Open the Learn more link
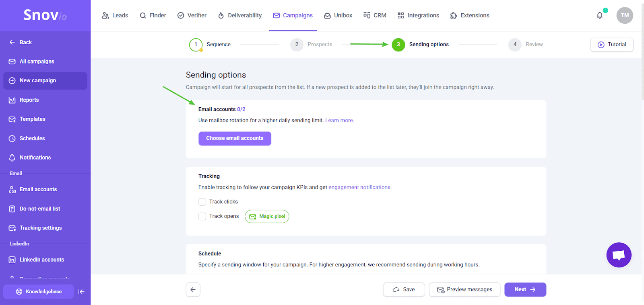The width and height of the screenshot is (644, 305). [x=339, y=120]
